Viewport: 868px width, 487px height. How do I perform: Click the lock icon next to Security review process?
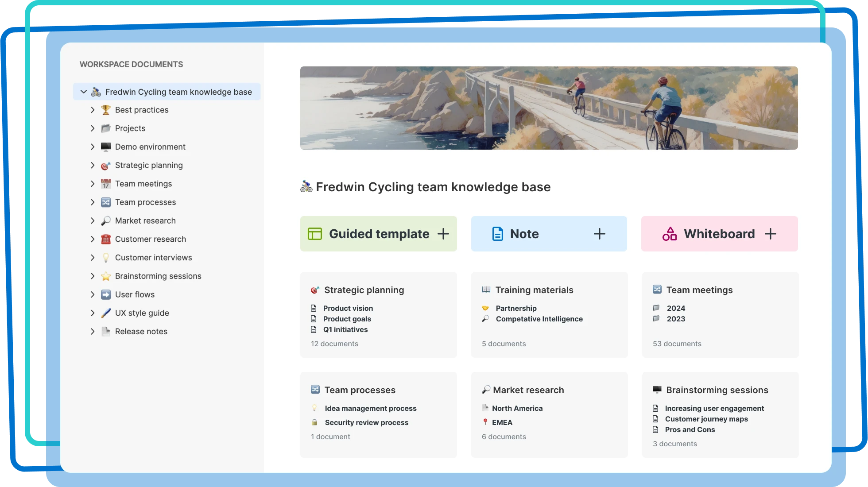(x=314, y=422)
